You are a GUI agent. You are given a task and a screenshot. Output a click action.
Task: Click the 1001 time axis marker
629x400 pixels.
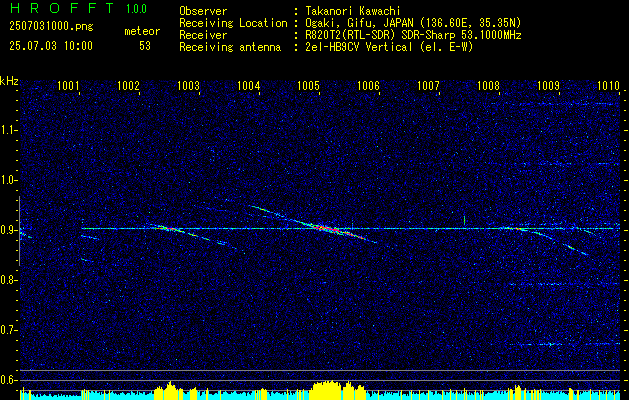[68, 86]
